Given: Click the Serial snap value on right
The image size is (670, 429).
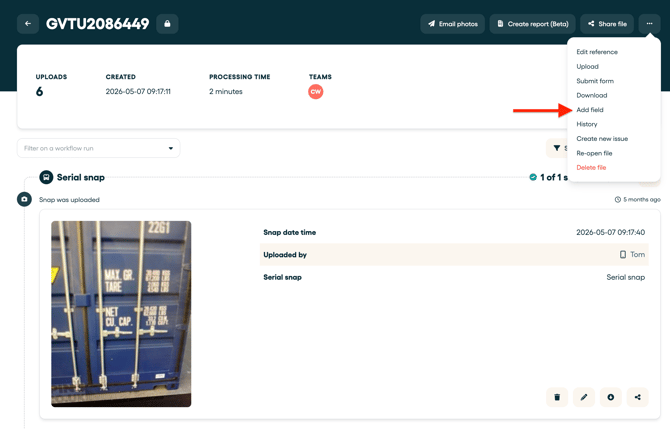Looking at the screenshot, I should (626, 277).
